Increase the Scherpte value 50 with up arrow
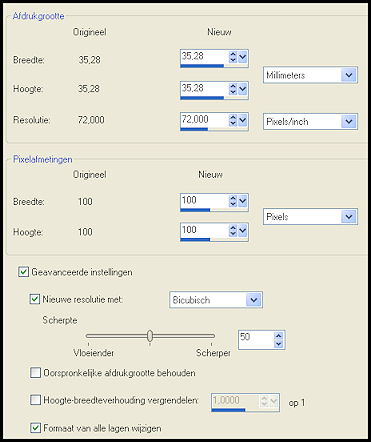The width and height of the screenshot is (371, 442). pos(279,336)
